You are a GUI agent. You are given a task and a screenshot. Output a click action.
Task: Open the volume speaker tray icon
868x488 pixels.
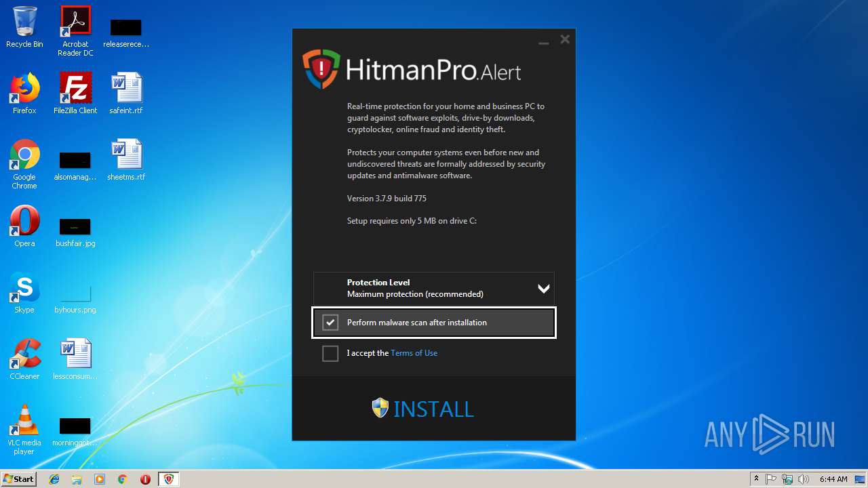(804, 479)
